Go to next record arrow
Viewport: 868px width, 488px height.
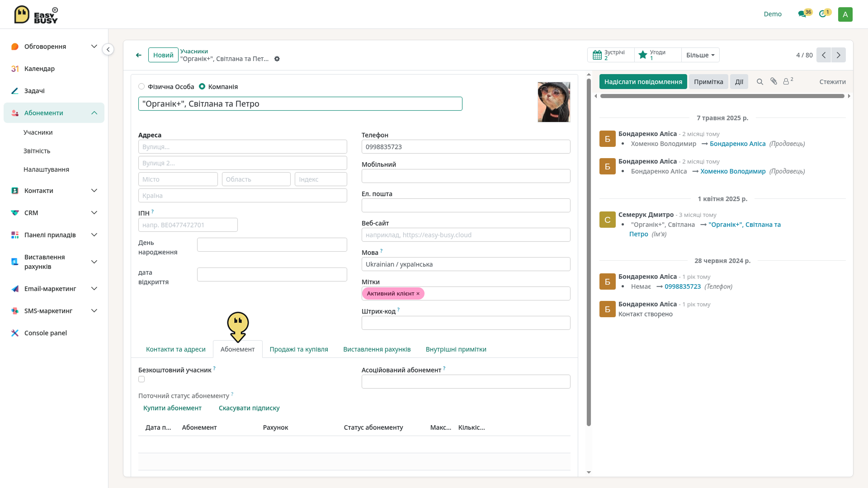click(x=839, y=55)
